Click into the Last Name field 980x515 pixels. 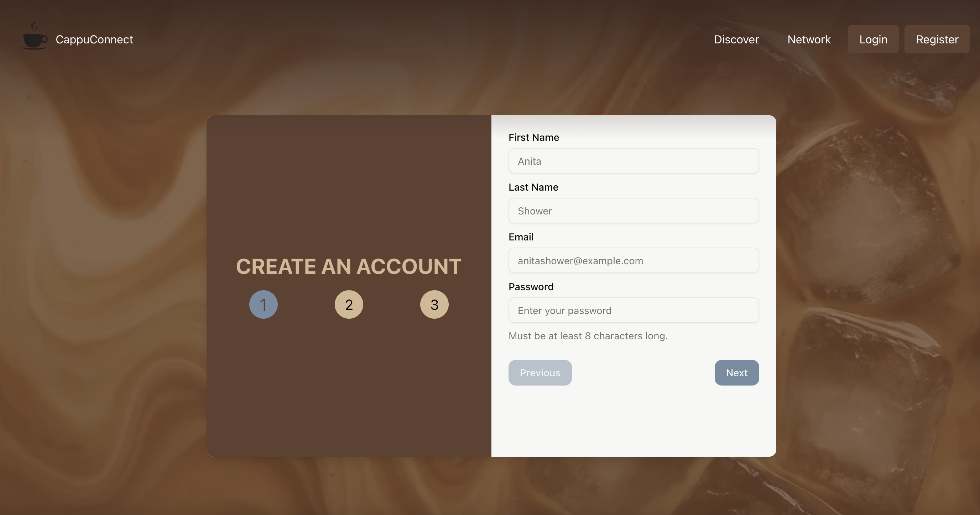(x=634, y=211)
